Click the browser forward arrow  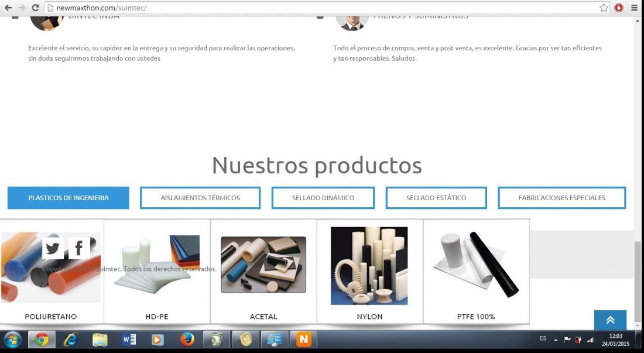21,8
